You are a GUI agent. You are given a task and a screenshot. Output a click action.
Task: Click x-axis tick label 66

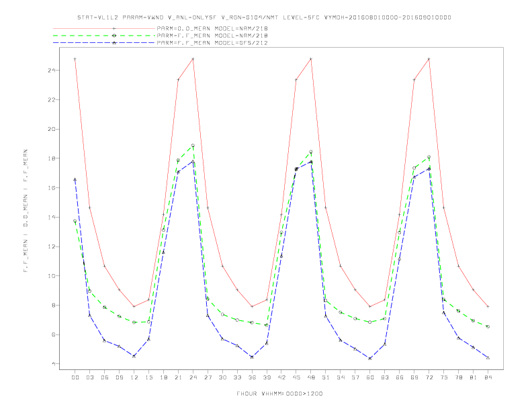click(400, 377)
